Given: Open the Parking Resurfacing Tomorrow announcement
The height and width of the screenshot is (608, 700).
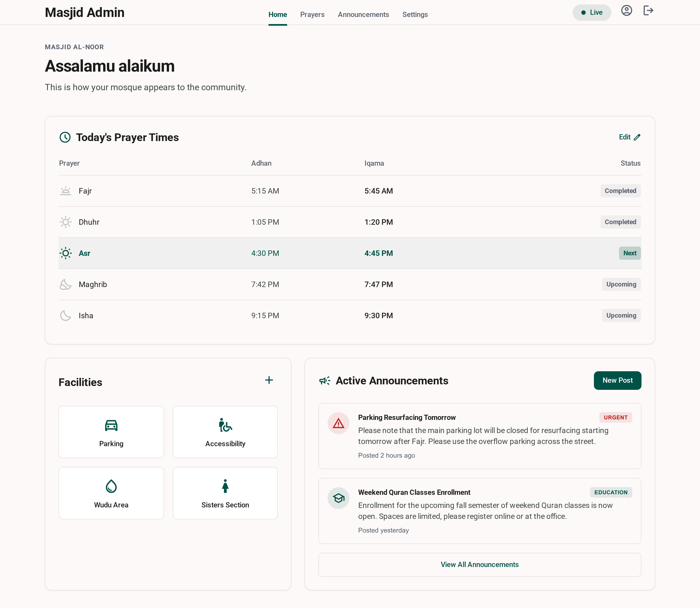Looking at the screenshot, I should [479, 436].
